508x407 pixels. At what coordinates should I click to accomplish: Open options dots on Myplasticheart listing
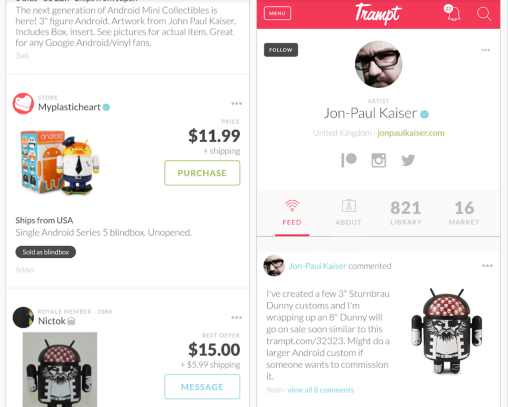(x=237, y=104)
